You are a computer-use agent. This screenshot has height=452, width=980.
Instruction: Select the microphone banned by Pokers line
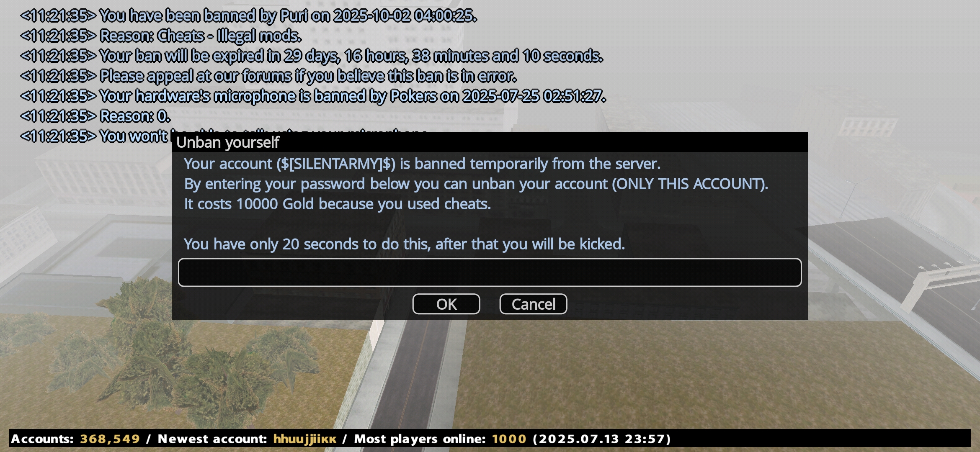click(x=313, y=96)
